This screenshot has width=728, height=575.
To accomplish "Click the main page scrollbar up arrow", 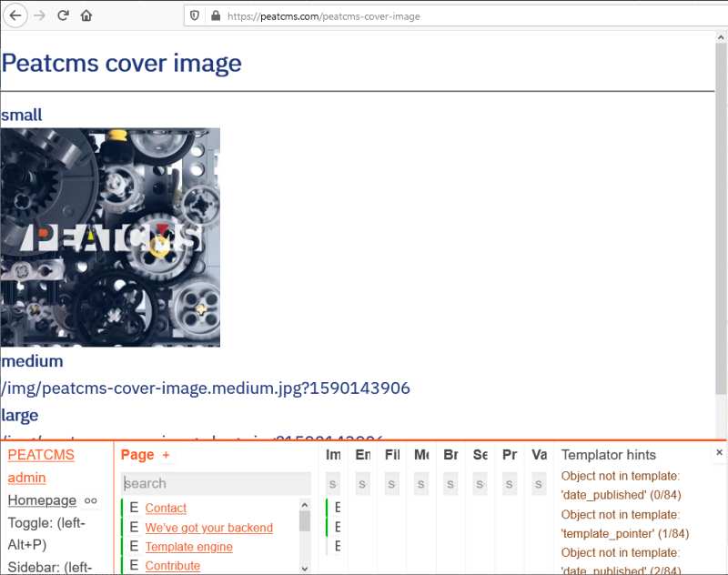I will click(x=721, y=37).
